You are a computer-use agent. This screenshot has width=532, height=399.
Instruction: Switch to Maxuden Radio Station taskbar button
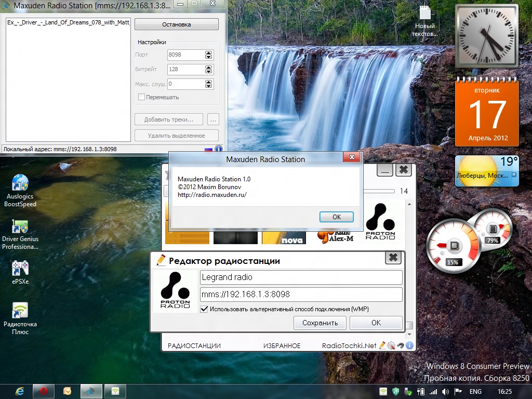[x=91, y=392]
